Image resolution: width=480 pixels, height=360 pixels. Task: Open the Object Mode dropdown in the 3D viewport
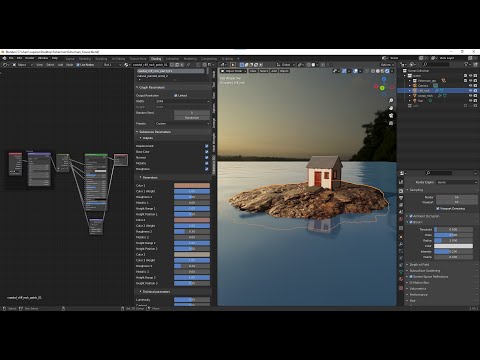click(x=233, y=71)
